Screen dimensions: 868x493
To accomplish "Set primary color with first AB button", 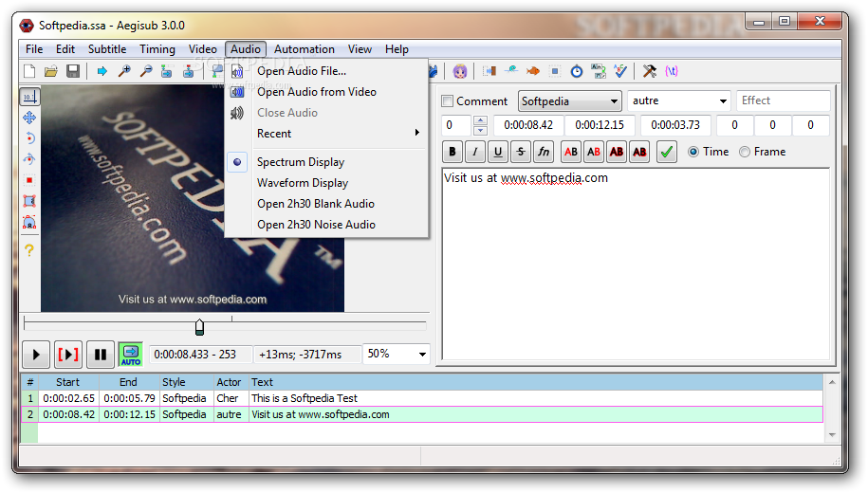I will point(571,152).
